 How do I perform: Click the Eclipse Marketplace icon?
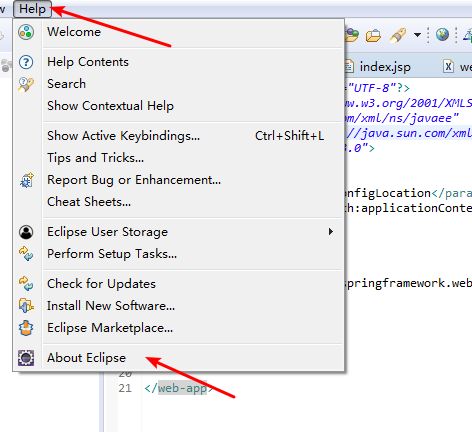click(x=26, y=328)
